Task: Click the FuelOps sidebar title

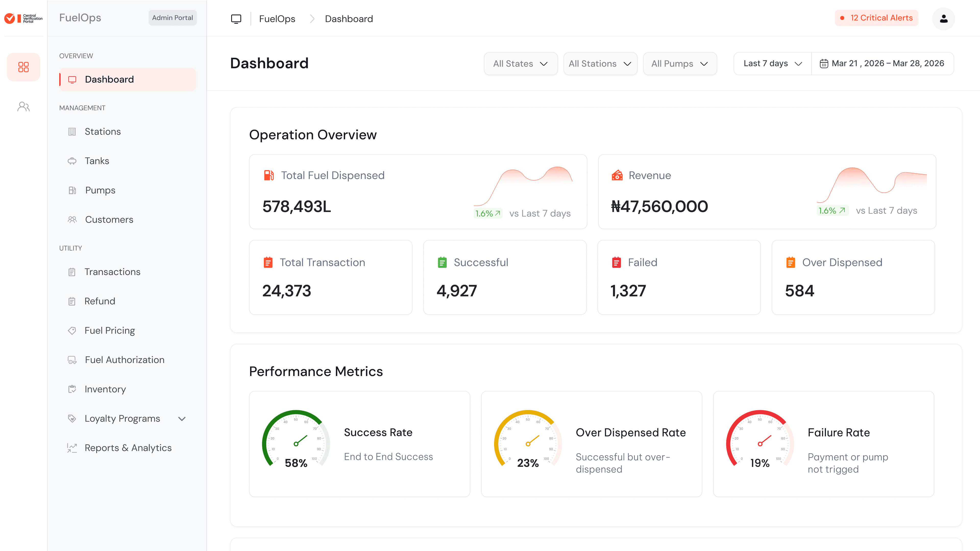Action: click(80, 18)
